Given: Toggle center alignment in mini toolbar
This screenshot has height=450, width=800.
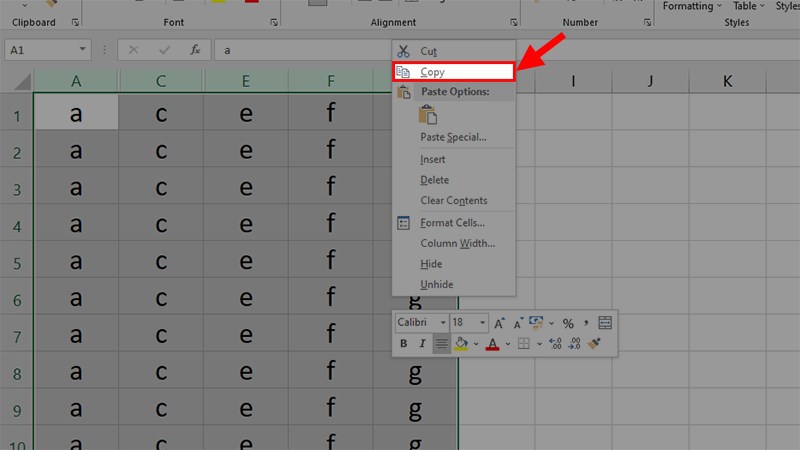Looking at the screenshot, I should (441, 343).
